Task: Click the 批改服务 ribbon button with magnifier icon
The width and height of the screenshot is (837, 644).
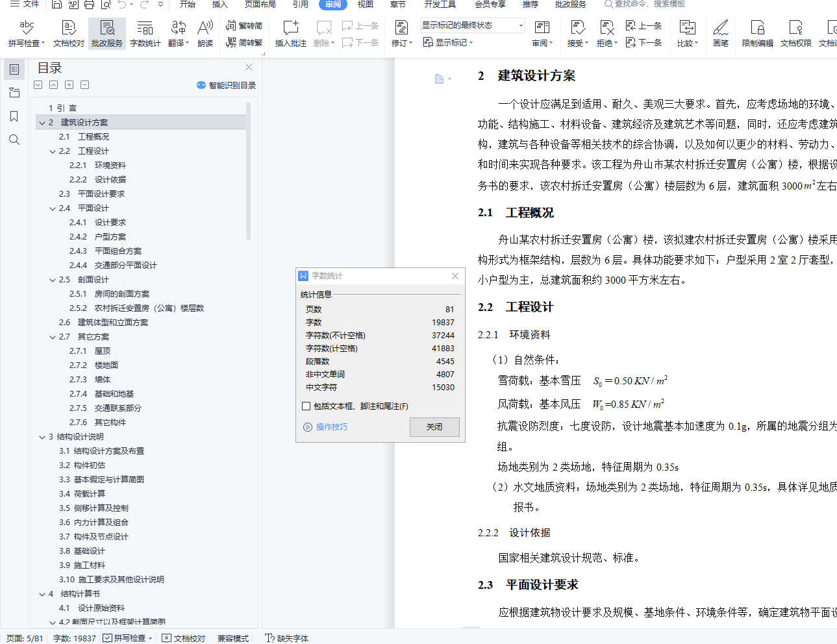Action: 107,33
